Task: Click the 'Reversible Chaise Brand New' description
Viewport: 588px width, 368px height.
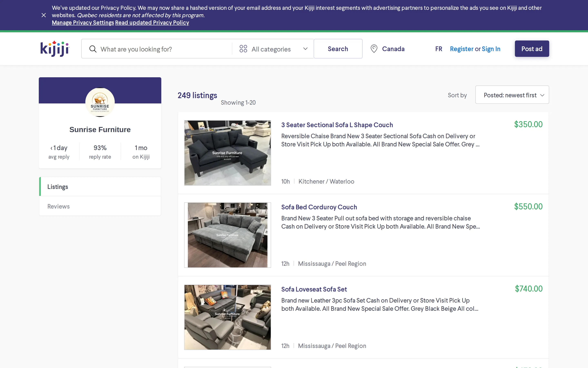Action: (x=380, y=140)
